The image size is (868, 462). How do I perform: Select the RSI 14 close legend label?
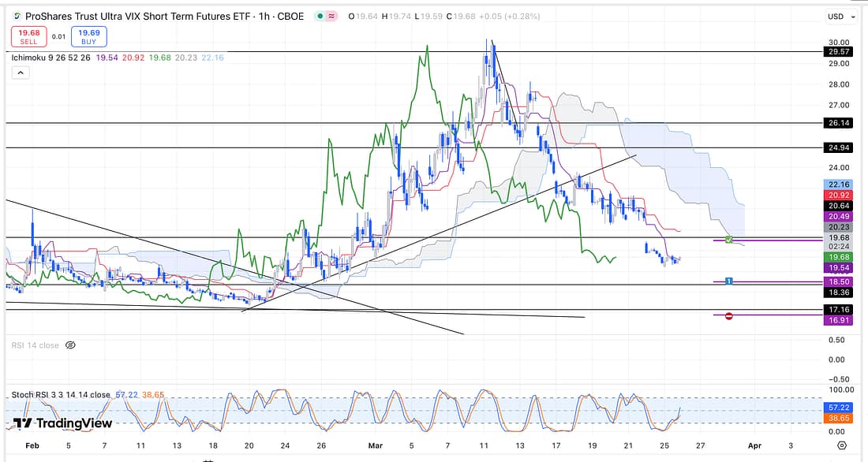tap(35, 345)
